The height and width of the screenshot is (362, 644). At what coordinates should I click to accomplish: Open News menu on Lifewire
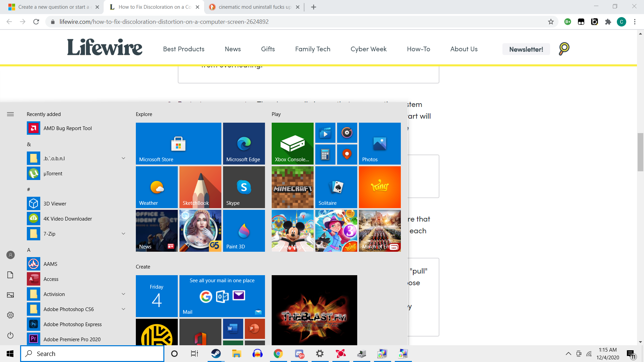[x=233, y=49]
